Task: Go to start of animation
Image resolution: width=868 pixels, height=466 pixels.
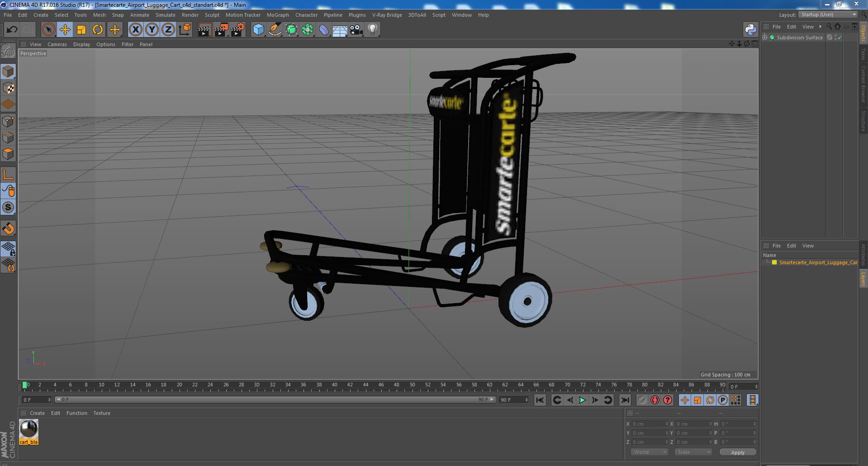Action: 540,400
